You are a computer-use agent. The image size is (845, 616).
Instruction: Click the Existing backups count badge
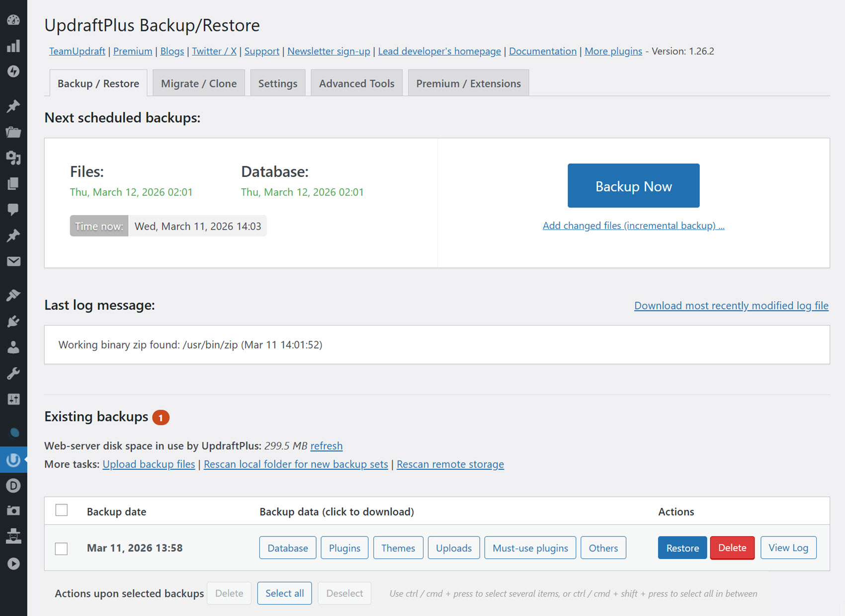click(x=161, y=417)
